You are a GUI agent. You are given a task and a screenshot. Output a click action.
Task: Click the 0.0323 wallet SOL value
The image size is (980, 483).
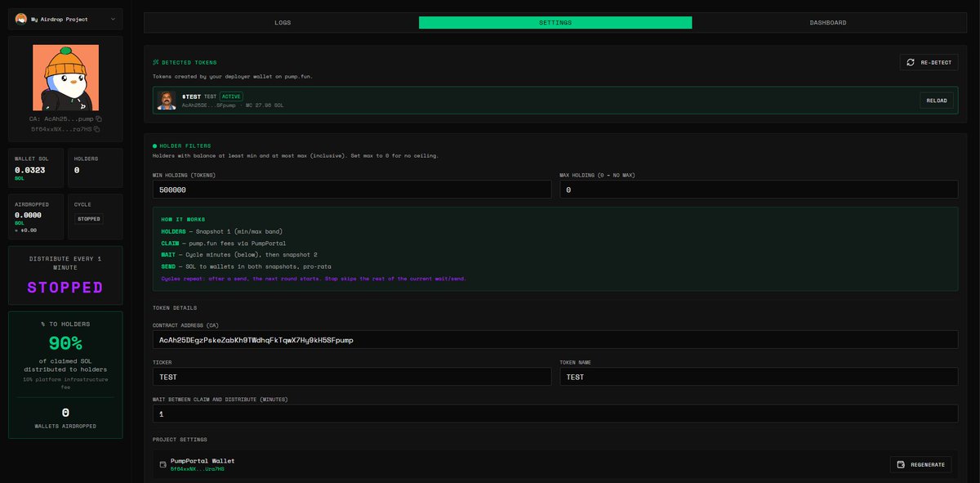tap(29, 170)
